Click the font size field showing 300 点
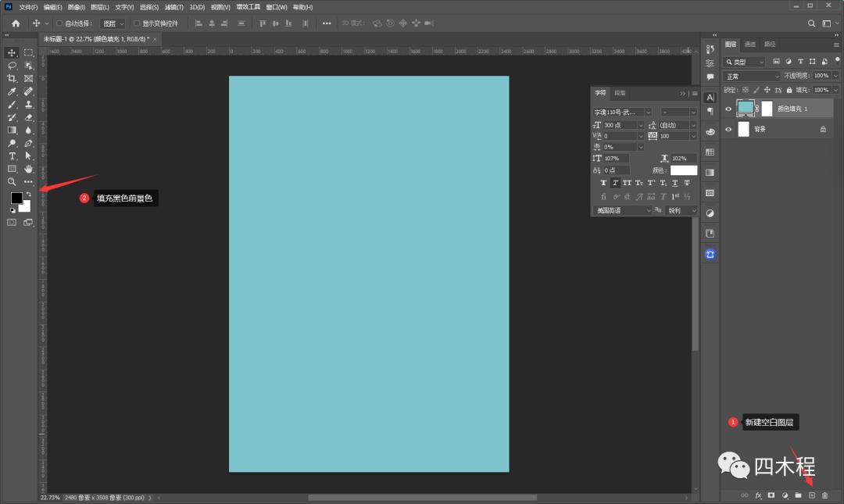 (x=619, y=125)
